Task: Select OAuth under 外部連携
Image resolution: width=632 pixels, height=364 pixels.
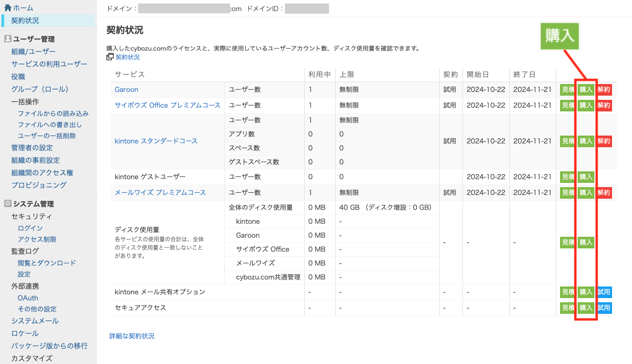Action: pos(28,298)
